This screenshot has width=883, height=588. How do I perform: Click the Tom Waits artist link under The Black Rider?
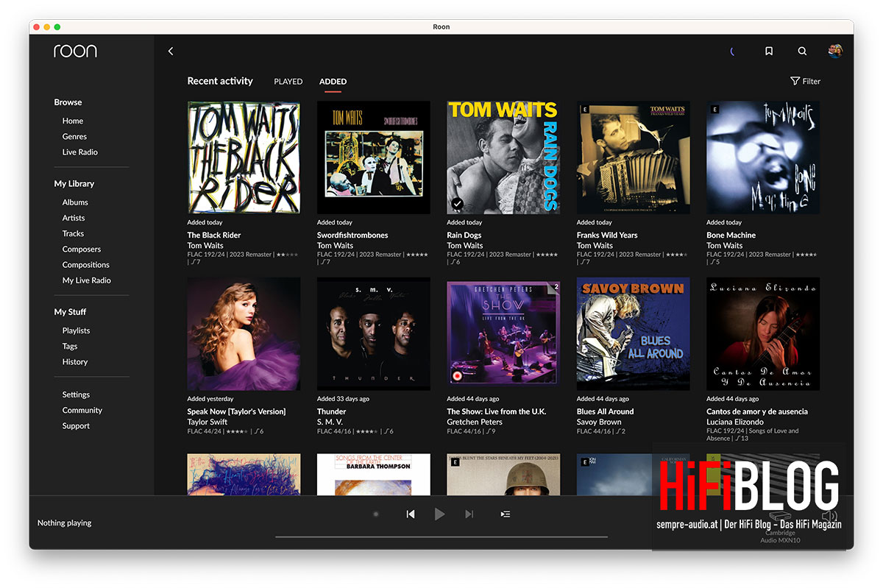pos(205,246)
